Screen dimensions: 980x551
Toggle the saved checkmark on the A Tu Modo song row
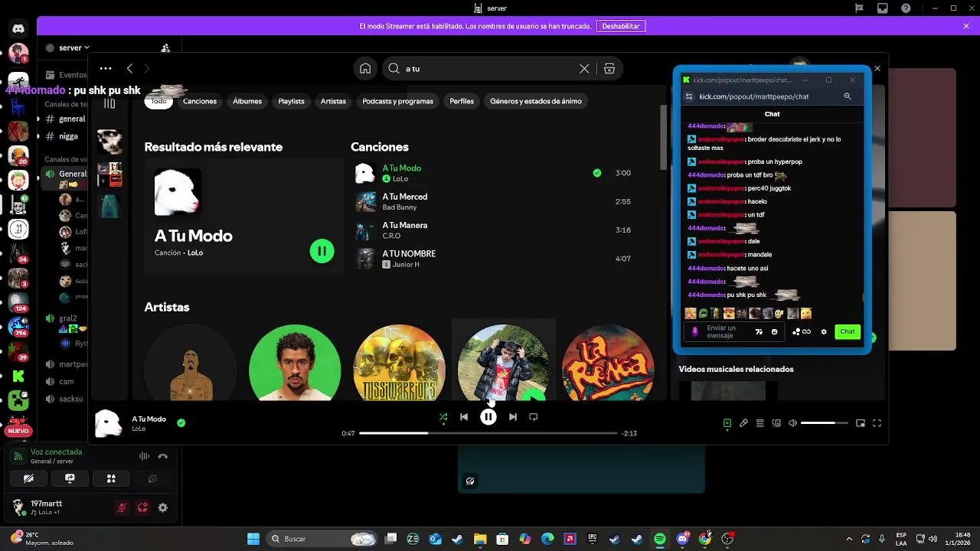pos(597,173)
